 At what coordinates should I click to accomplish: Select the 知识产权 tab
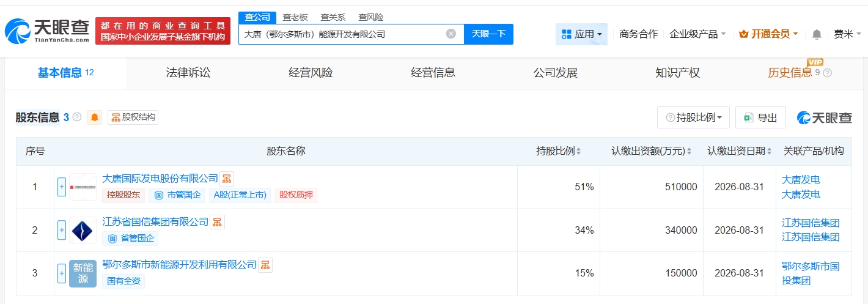pyautogui.click(x=677, y=73)
